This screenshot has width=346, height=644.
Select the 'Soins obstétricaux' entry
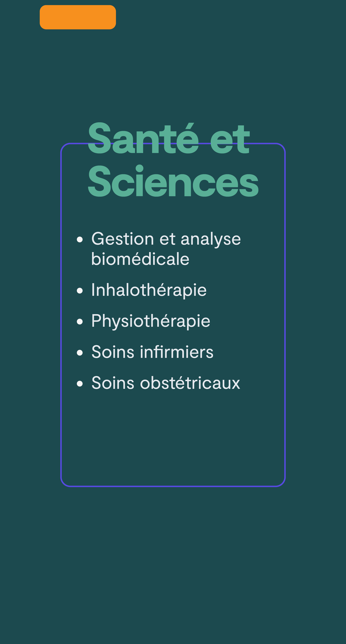point(166,383)
